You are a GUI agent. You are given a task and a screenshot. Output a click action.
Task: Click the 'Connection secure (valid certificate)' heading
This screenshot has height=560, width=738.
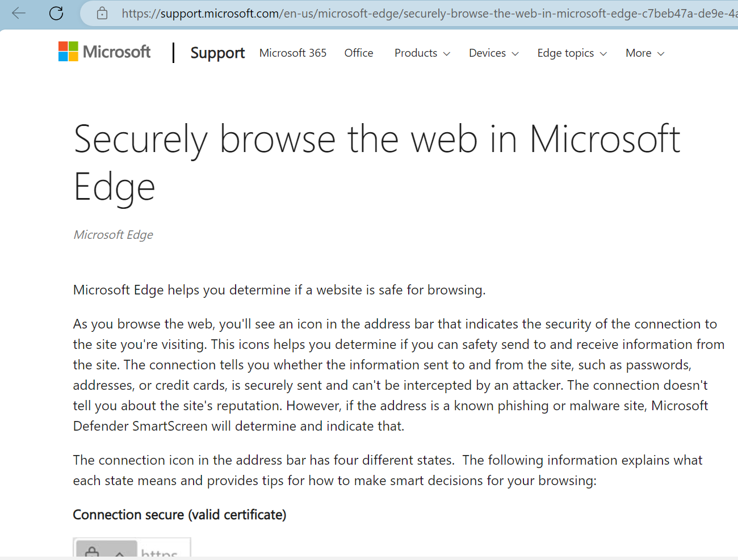point(179,515)
